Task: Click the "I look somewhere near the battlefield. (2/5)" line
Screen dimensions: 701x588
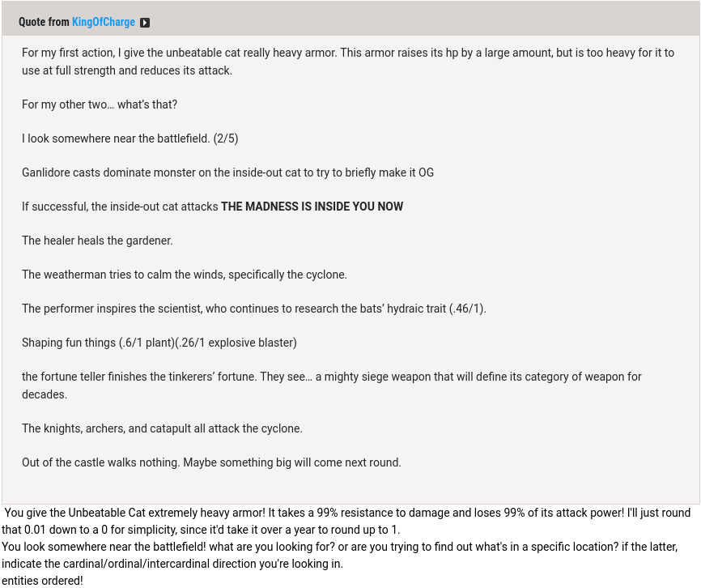Action: pyautogui.click(x=130, y=138)
